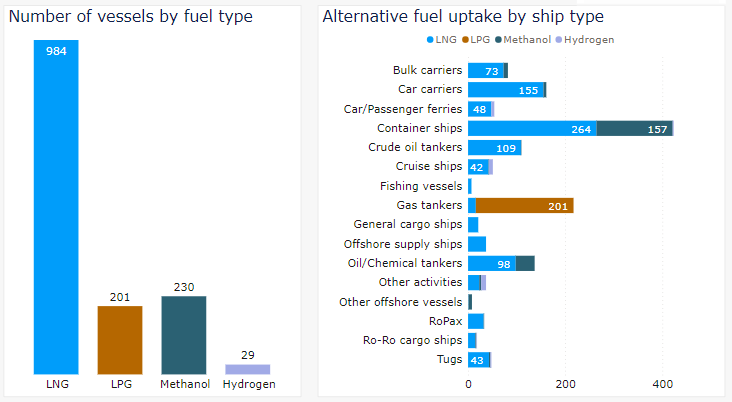732x402 pixels.
Task: Click the LPG legend marker
Action: 463,39
